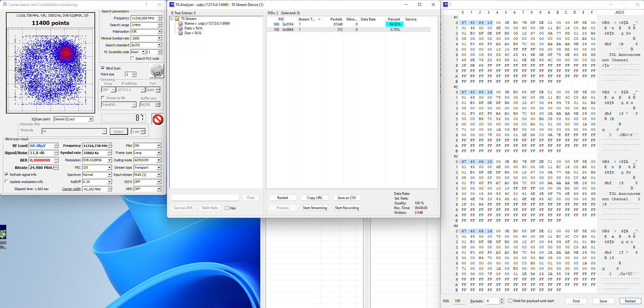Click the Copy URL button
Screen dimensions: 644x308
314,198
